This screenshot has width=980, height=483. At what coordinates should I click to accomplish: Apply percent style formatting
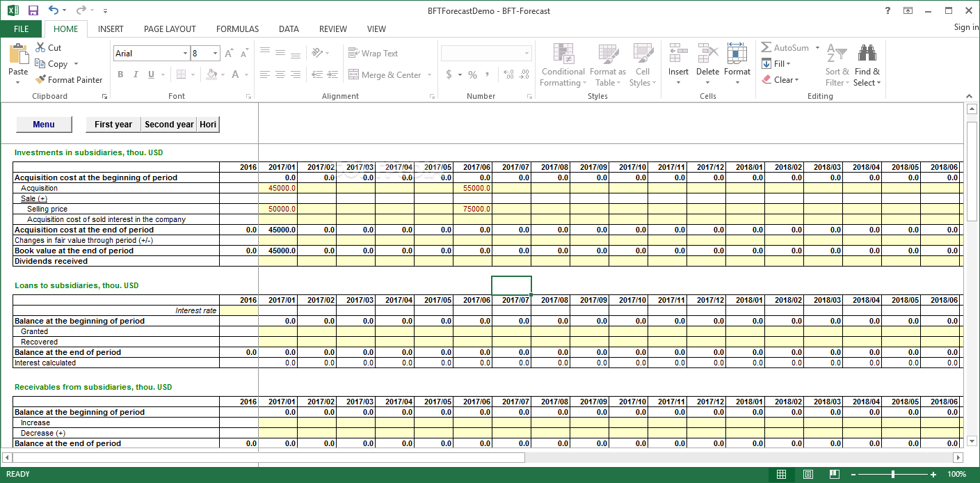coord(472,74)
